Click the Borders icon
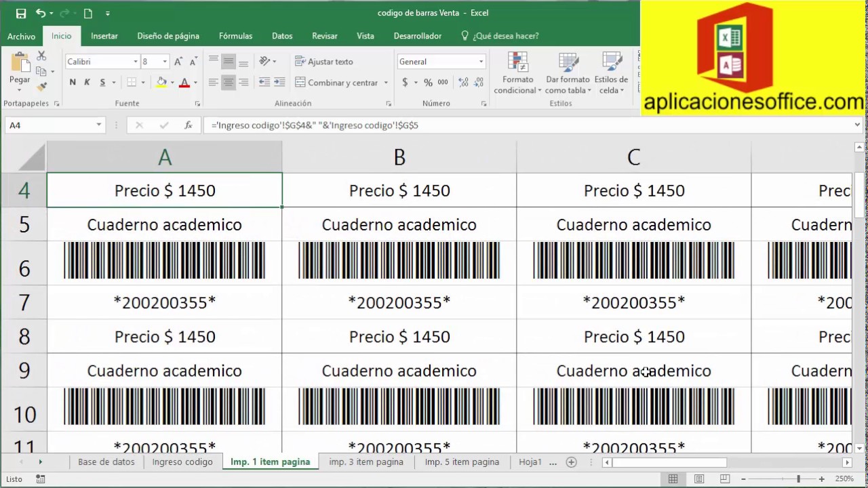Screen dimensions: 868x488 (x=132, y=82)
